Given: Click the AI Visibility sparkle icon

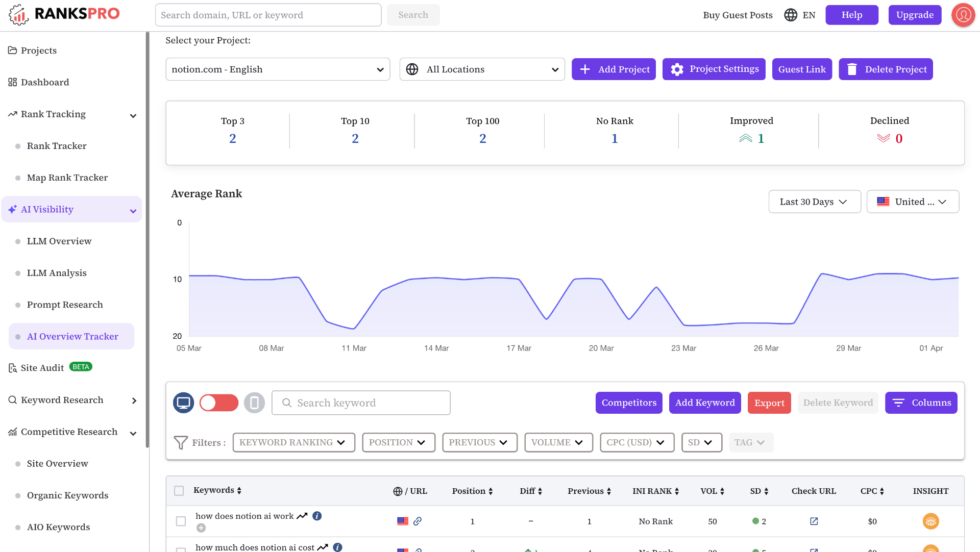Looking at the screenshot, I should coord(13,209).
